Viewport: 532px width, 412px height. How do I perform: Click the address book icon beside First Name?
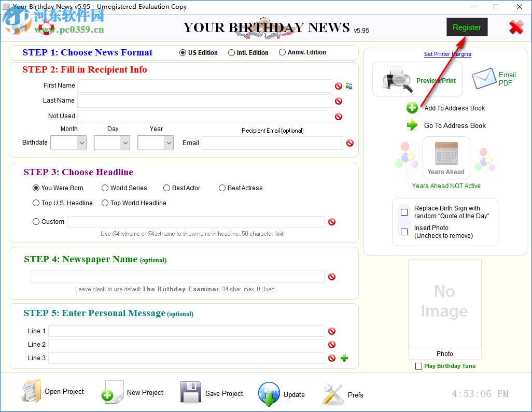348,86
